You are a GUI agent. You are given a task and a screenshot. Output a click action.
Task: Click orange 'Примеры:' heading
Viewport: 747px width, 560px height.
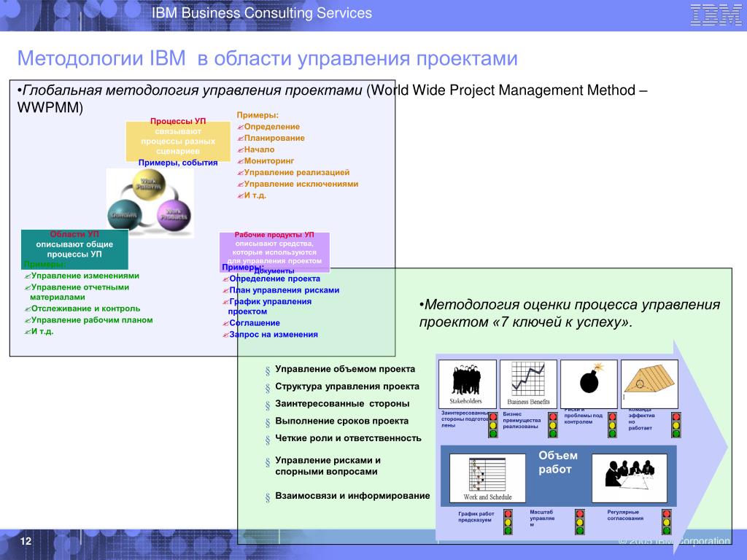click(258, 114)
